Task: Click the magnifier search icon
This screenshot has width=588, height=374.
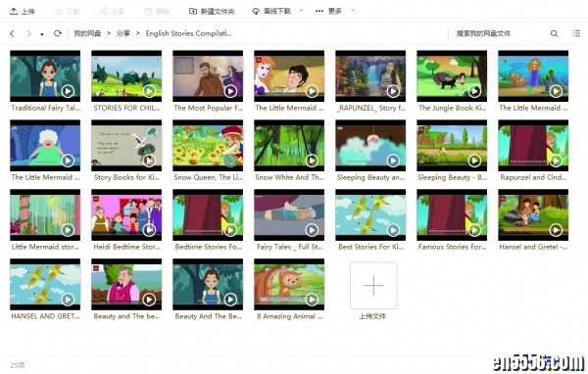Action: click(554, 33)
